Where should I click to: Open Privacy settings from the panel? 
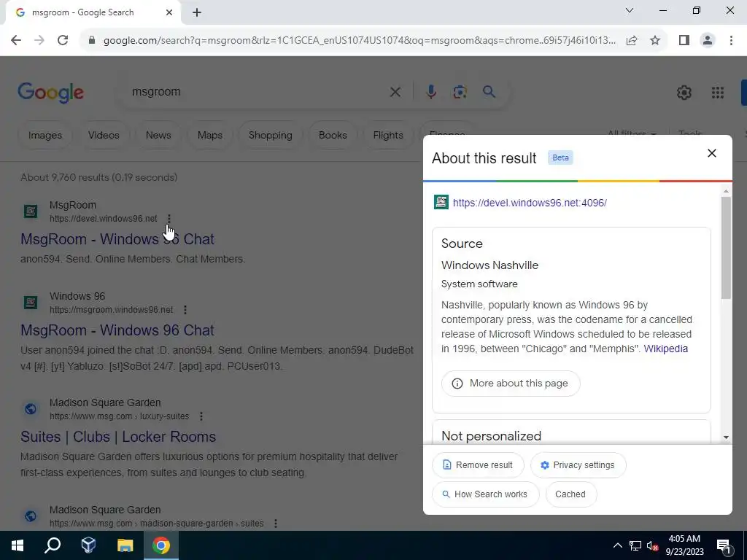[x=578, y=465]
